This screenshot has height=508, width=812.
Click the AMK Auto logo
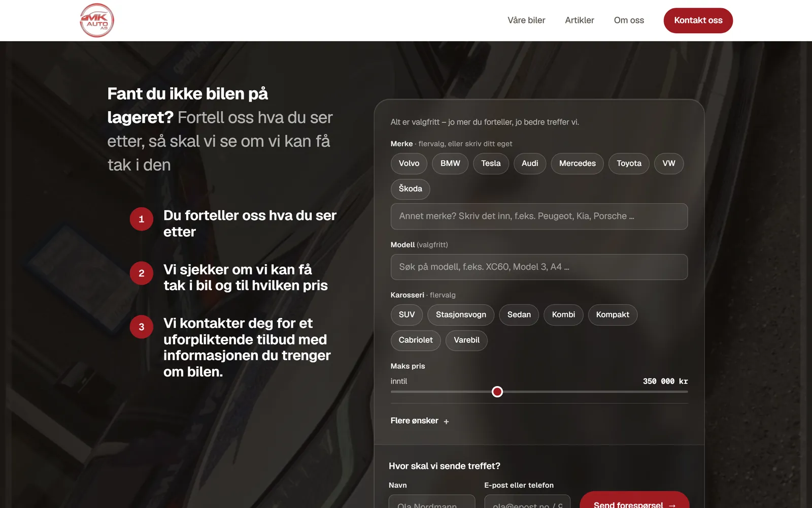pos(97,20)
